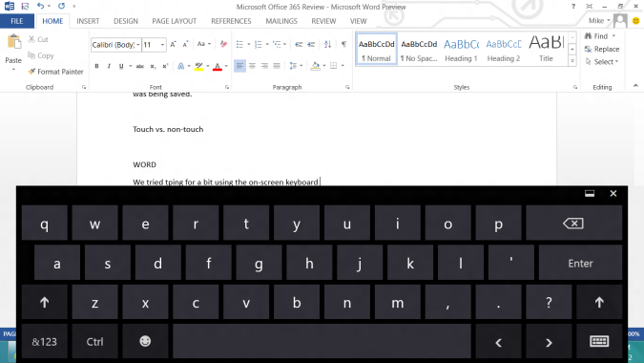Tap the &123 symbols key
The width and height of the screenshot is (644, 363).
(x=44, y=342)
